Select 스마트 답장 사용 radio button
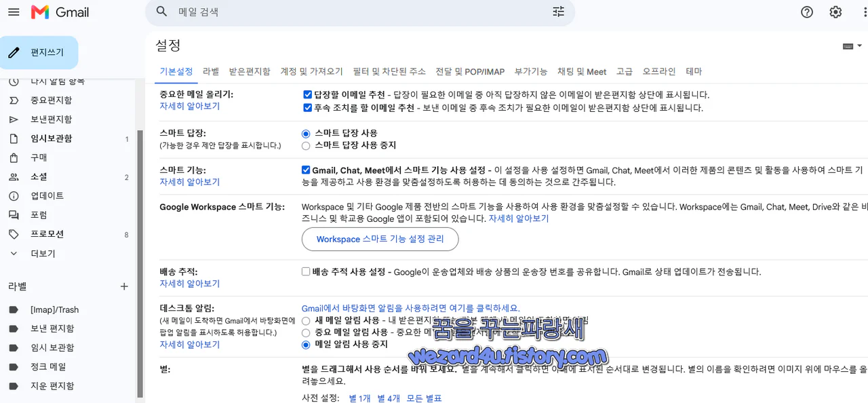 point(306,134)
